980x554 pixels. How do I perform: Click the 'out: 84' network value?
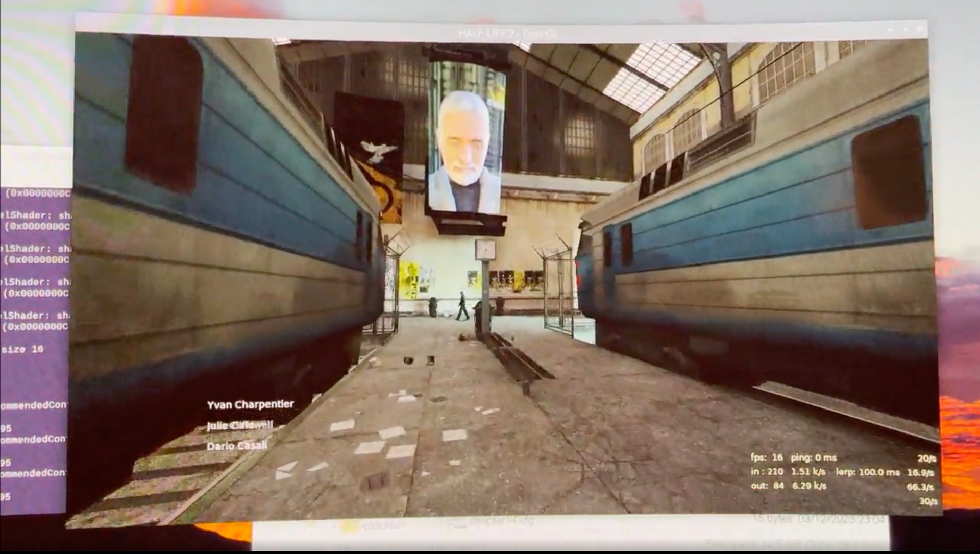click(x=767, y=486)
